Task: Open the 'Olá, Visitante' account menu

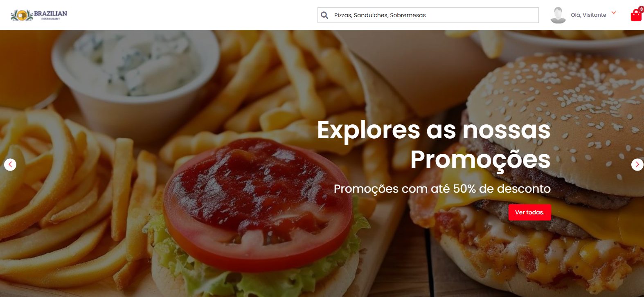Action: tap(588, 15)
